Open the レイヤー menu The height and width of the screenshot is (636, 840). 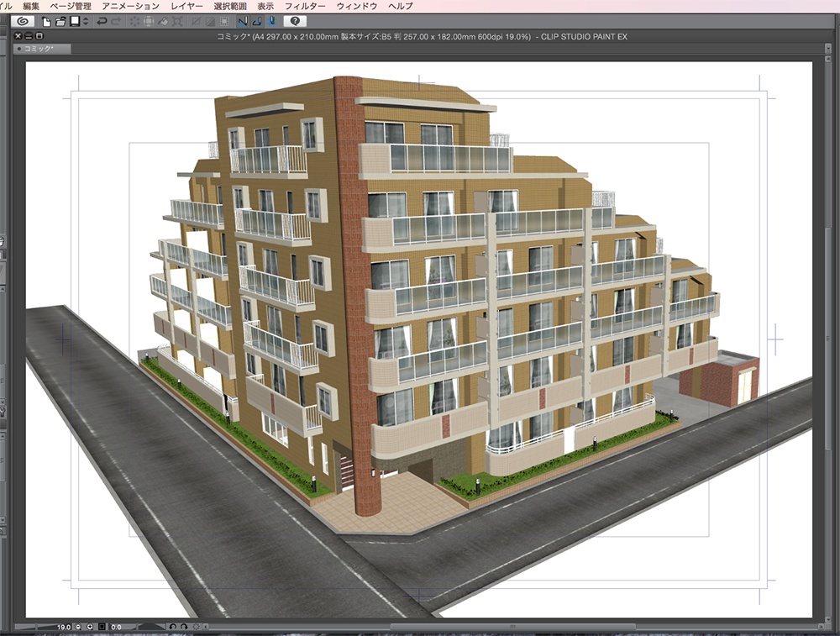coord(186,6)
